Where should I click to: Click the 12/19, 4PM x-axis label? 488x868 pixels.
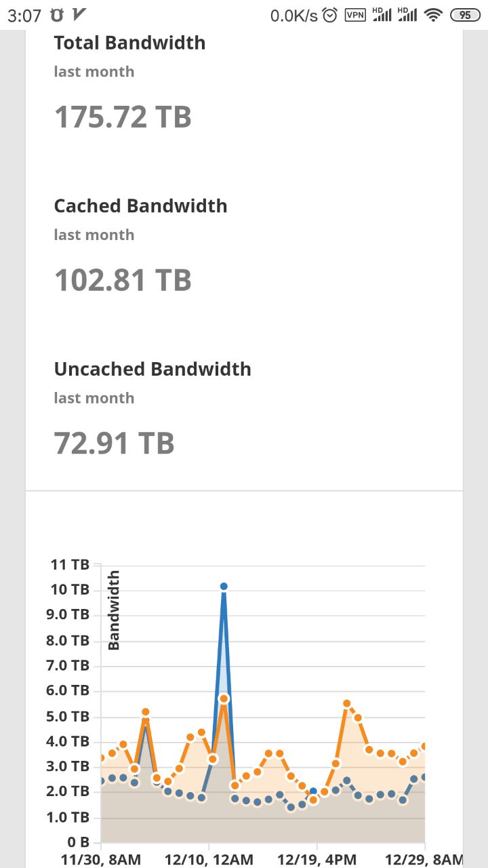(317, 859)
